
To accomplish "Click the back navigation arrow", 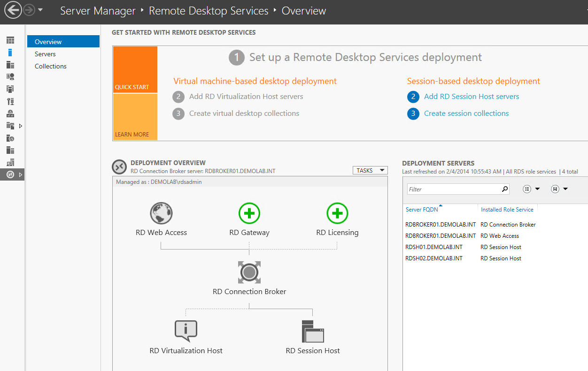I will point(13,10).
